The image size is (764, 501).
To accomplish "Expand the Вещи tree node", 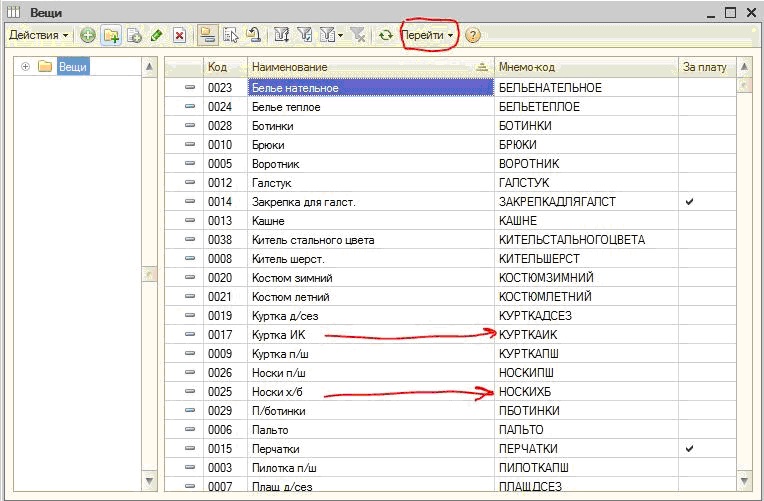I will pyautogui.click(x=25, y=67).
